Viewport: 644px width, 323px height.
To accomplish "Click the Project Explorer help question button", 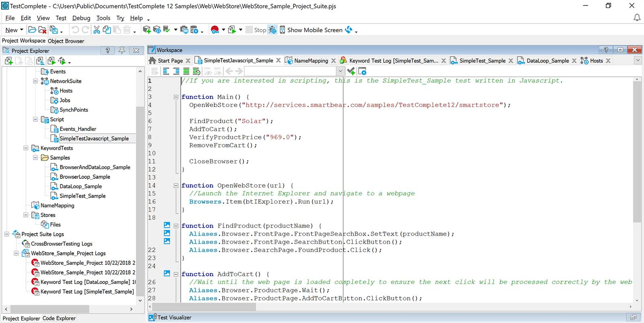I will [107, 50].
